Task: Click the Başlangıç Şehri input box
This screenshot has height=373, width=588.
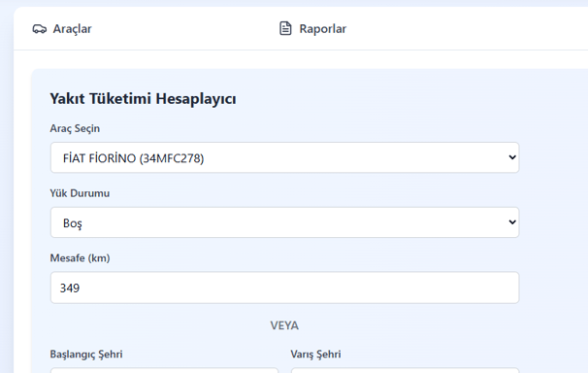Action: (x=164, y=370)
